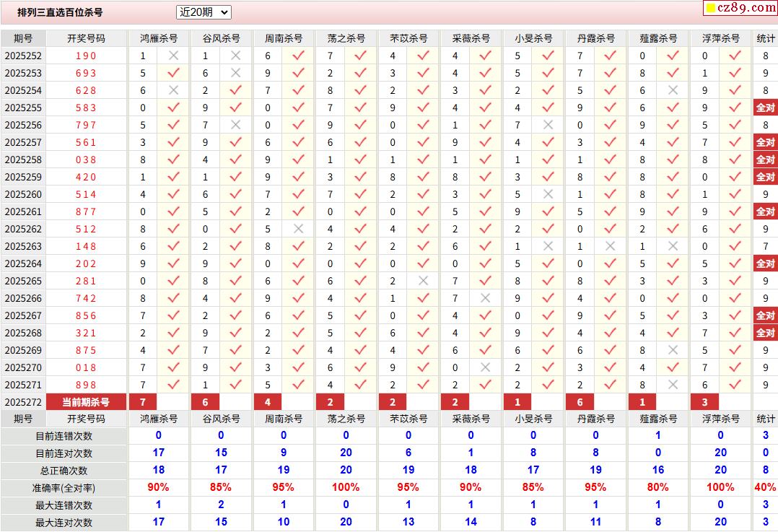Click the red check for 周南杀号 in row 2025252

point(298,56)
